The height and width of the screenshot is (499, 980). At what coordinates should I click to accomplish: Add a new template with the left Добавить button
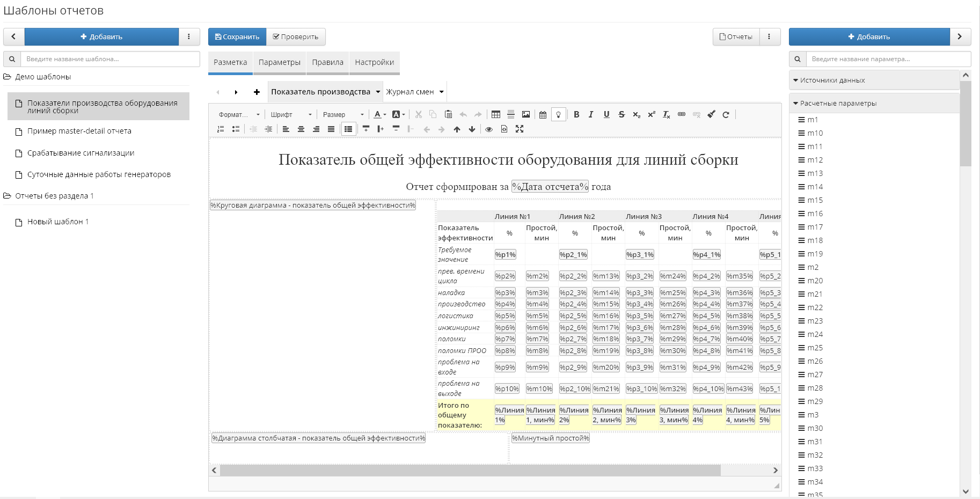(x=101, y=36)
